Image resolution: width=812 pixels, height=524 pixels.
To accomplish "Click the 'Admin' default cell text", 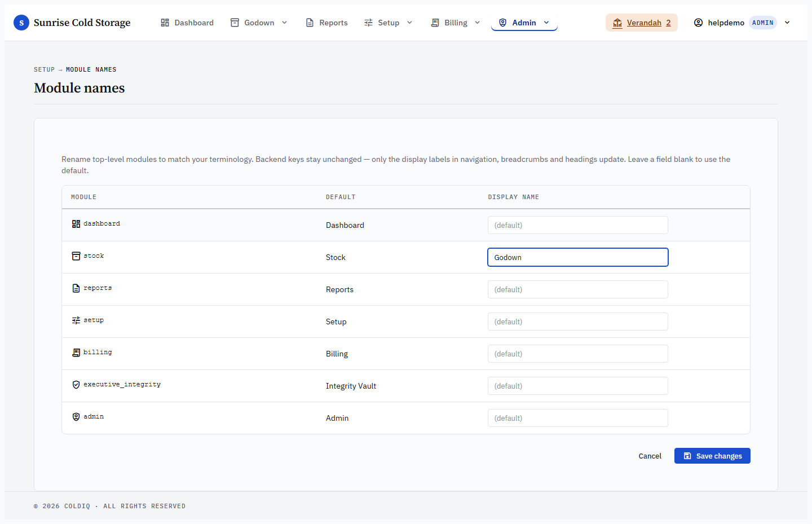I will (x=337, y=418).
